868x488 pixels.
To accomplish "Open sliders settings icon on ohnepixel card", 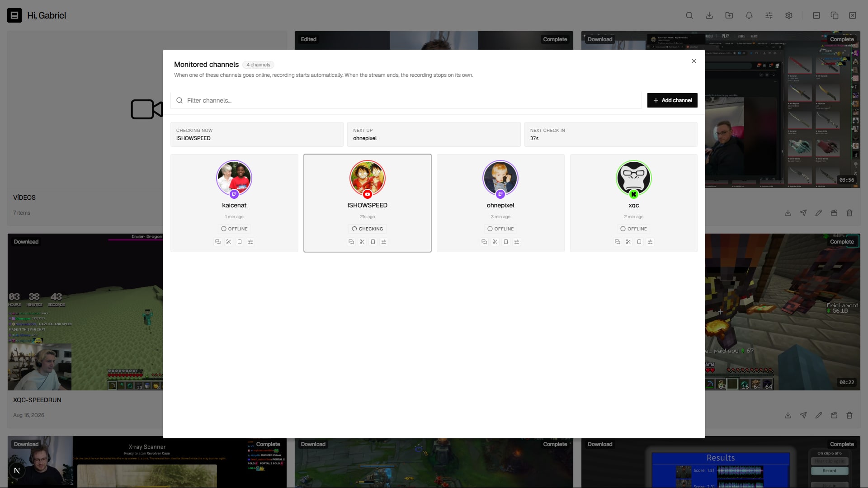I will pyautogui.click(x=517, y=242).
